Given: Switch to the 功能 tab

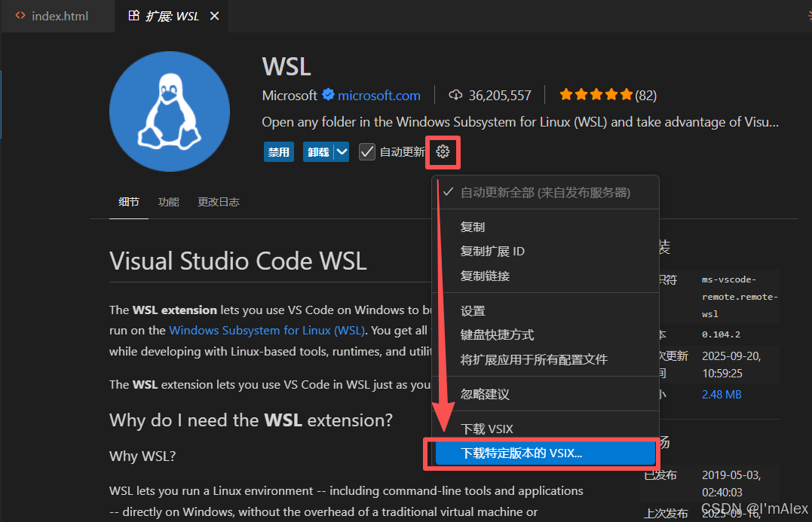Looking at the screenshot, I should pos(168,202).
